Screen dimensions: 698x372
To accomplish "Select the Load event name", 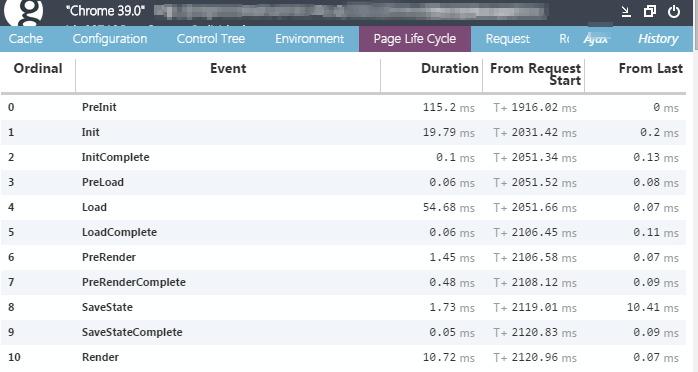I will coord(94,207).
